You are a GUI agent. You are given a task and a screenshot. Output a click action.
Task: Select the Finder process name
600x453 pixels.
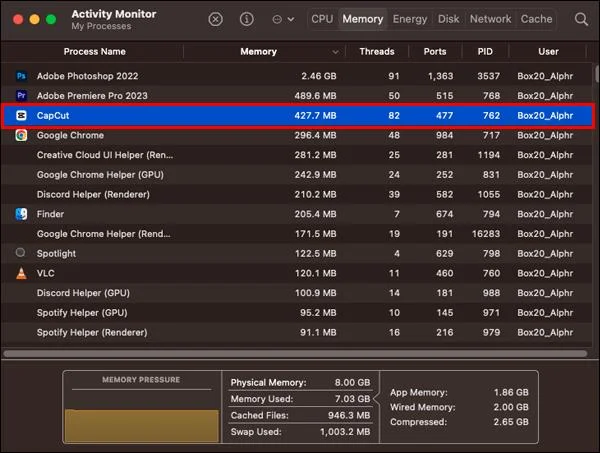50,214
